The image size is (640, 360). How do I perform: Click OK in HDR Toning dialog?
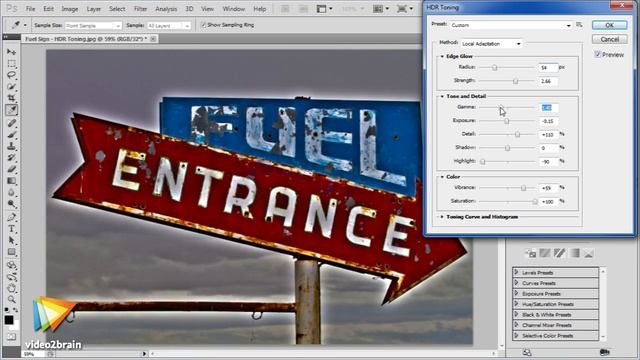pos(609,25)
